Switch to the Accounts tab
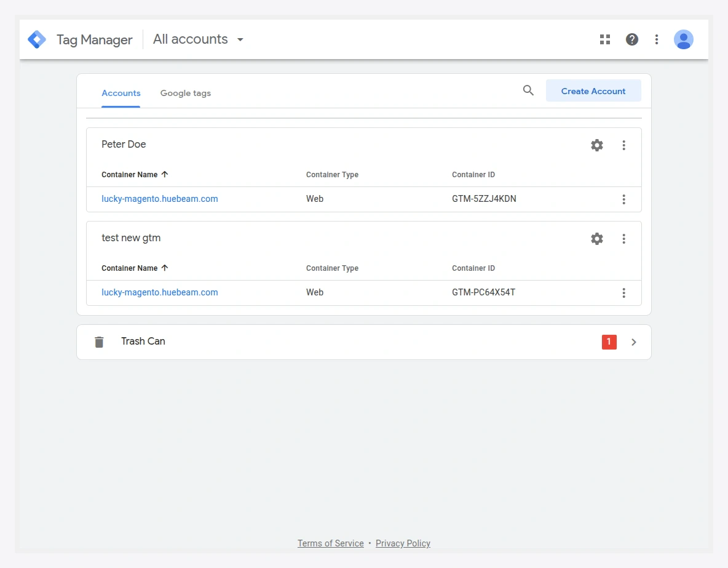 [x=121, y=93]
